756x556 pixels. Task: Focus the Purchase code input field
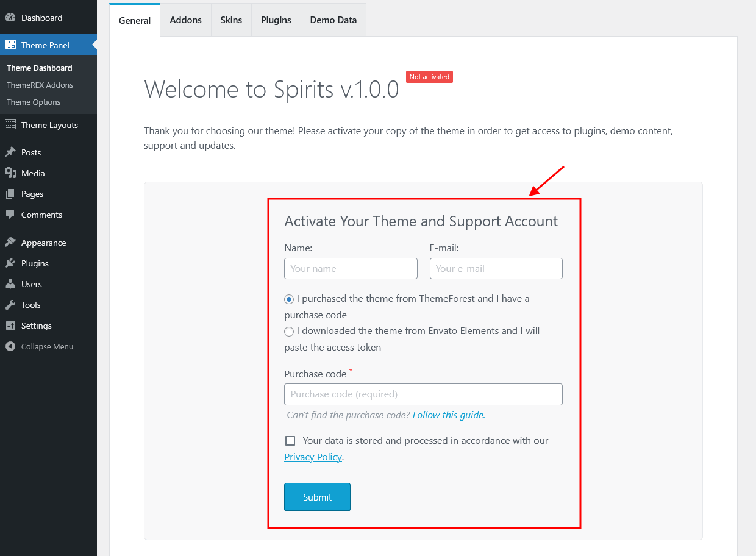[x=423, y=394]
